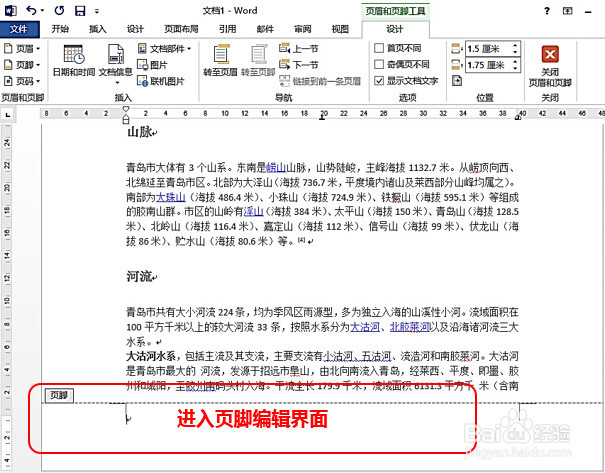Insert 日期和时间 date and time

(x=74, y=61)
